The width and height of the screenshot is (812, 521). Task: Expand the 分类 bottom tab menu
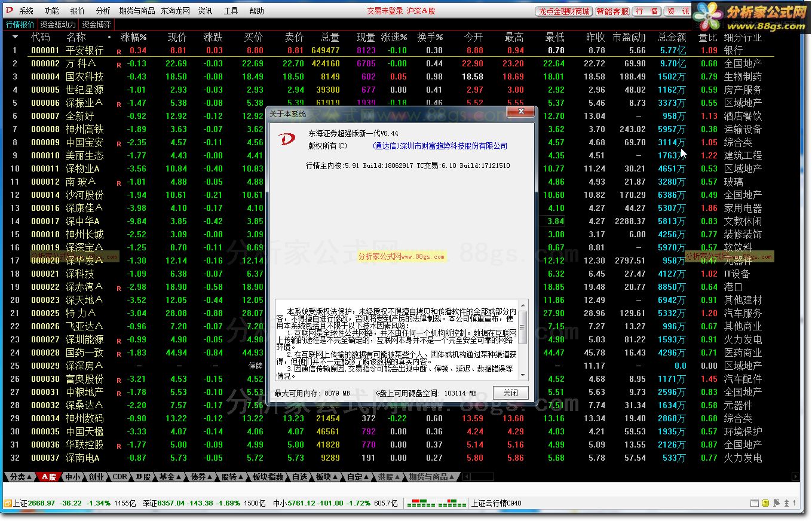[22, 477]
